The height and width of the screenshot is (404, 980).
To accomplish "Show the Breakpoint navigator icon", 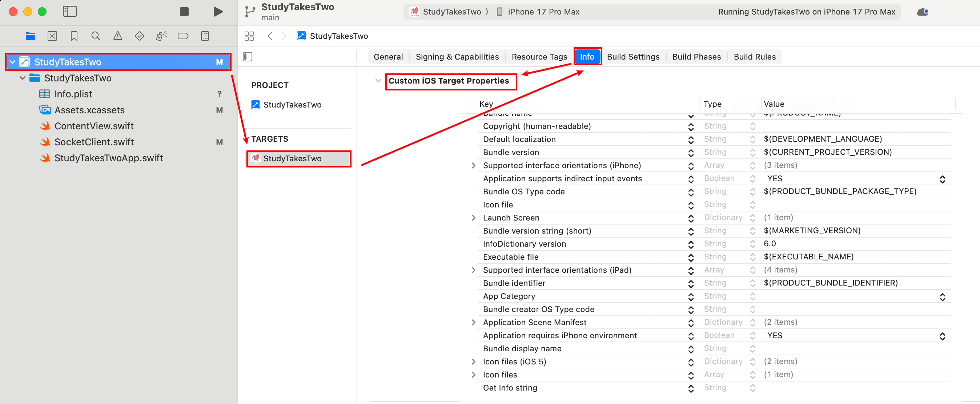I will tap(183, 36).
